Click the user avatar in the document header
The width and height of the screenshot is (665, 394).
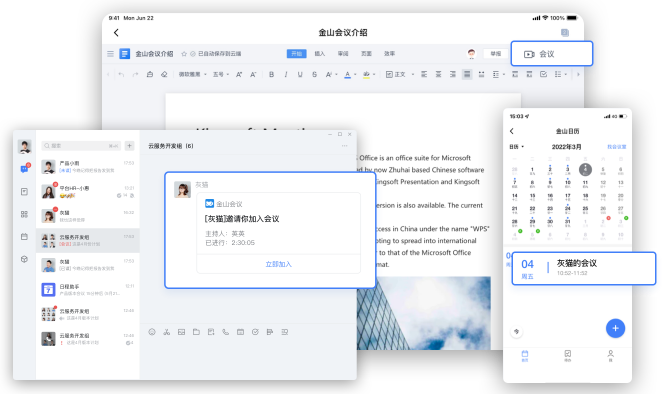[x=471, y=53]
